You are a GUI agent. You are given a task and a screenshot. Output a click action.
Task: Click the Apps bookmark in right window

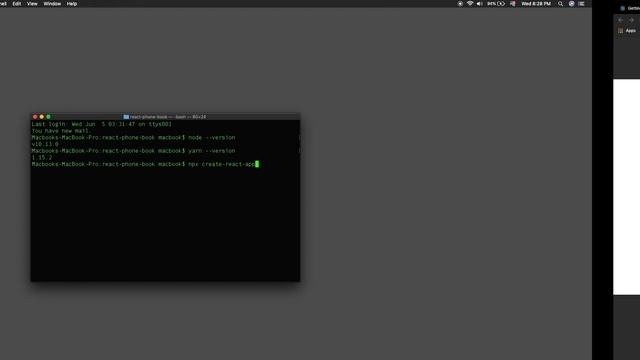[627, 31]
